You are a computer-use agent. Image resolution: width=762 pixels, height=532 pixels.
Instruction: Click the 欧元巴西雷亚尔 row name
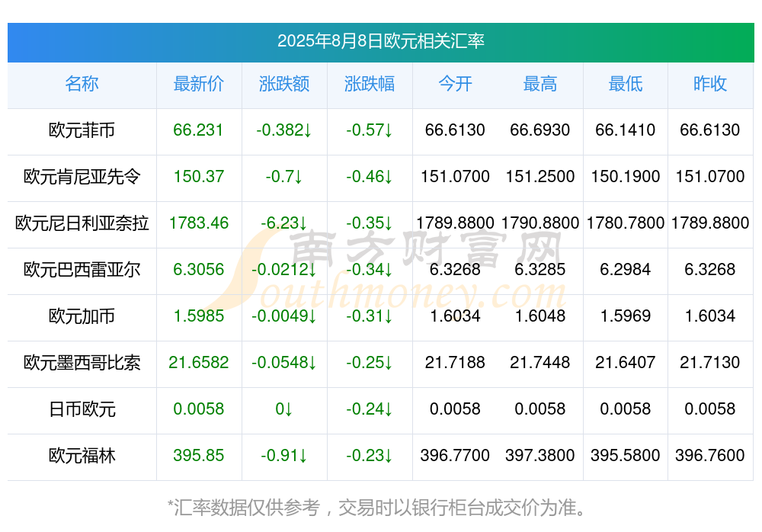pos(82,269)
